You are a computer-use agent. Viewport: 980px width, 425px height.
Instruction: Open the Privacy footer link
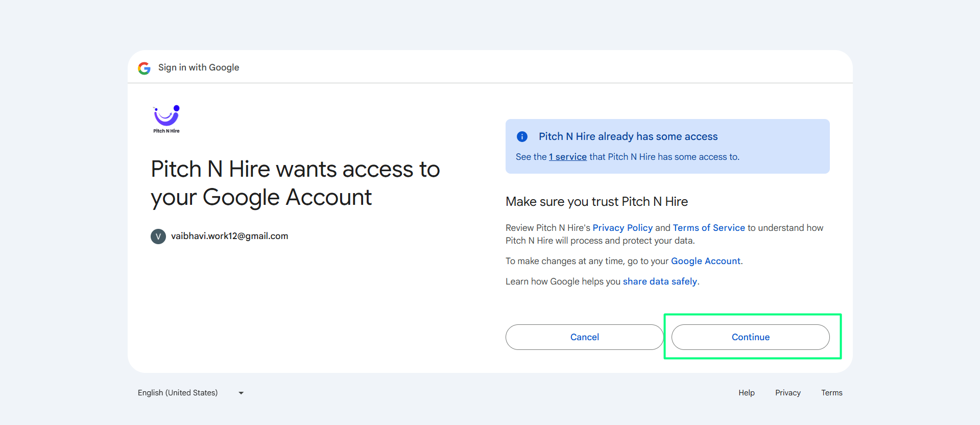point(788,393)
